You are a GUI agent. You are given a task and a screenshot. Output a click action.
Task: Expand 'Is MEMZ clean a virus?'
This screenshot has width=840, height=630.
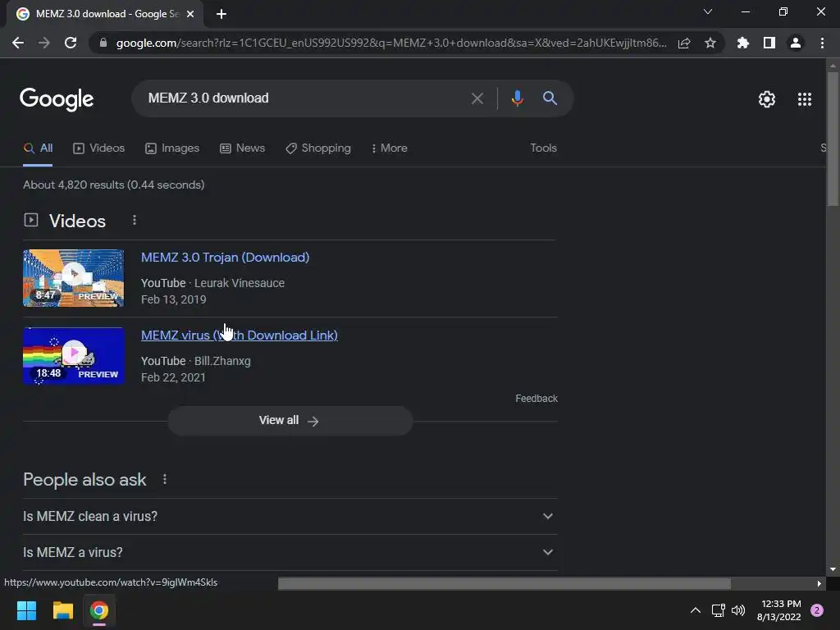coord(290,517)
